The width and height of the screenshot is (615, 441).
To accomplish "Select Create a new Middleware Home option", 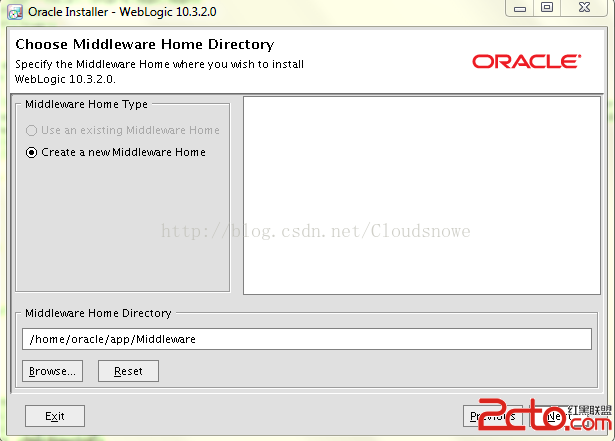I will [x=115, y=152].
